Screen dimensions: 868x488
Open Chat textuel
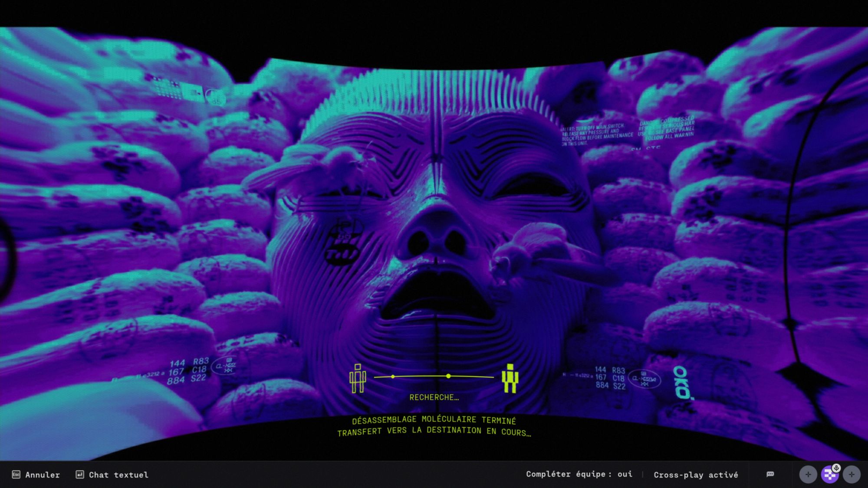coord(118,475)
